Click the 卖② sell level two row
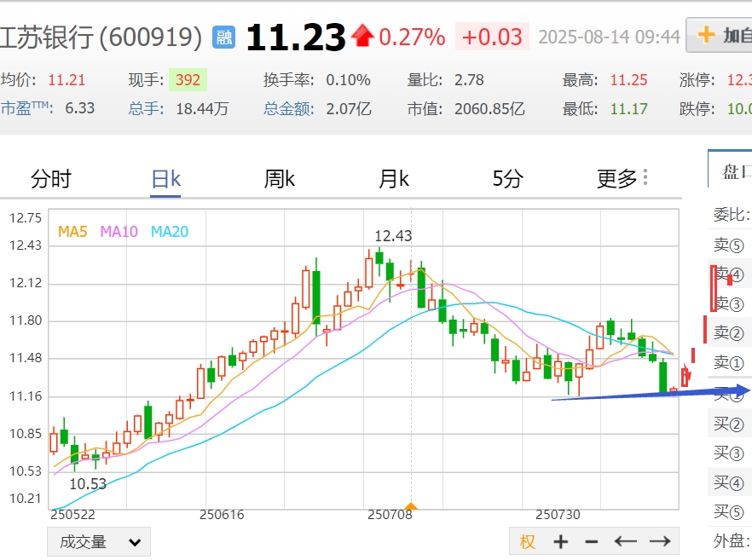Image resolution: width=752 pixels, height=560 pixels. click(x=729, y=332)
